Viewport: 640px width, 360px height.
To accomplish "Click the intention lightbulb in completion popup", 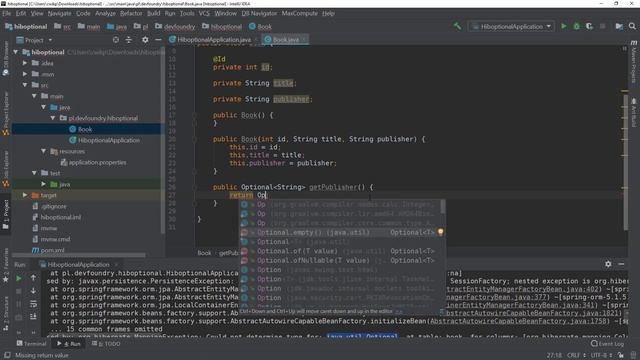I will click(x=440, y=232).
